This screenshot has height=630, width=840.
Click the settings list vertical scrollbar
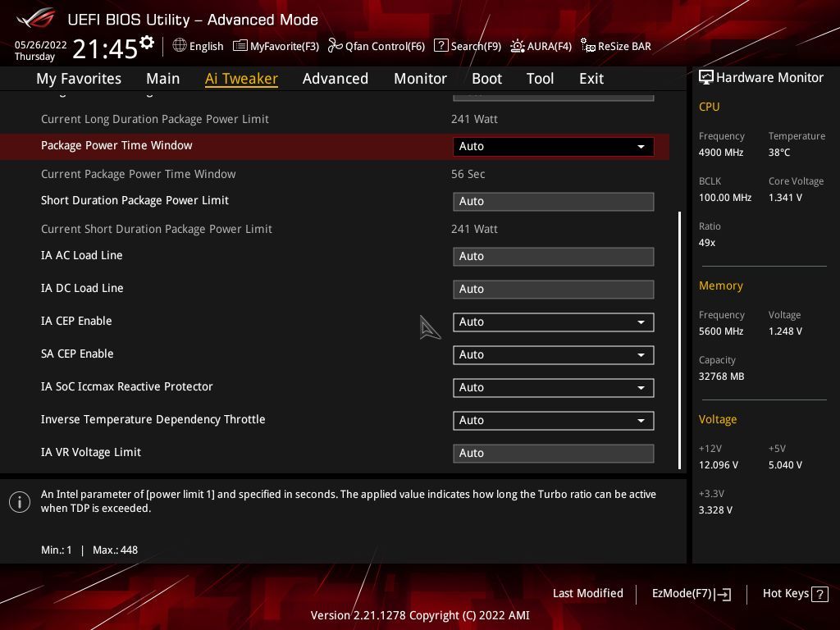click(x=680, y=340)
